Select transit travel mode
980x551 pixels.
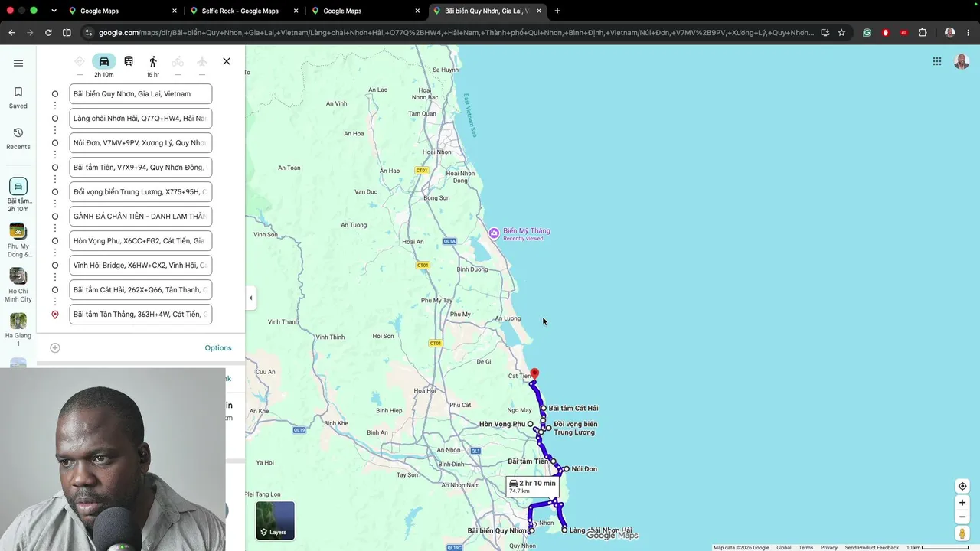129,61
